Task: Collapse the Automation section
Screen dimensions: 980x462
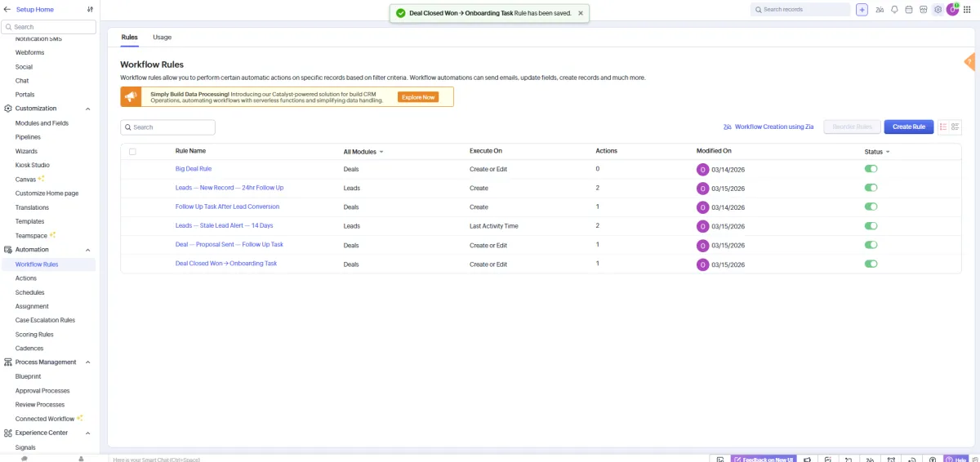Action: tap(88, 250)
